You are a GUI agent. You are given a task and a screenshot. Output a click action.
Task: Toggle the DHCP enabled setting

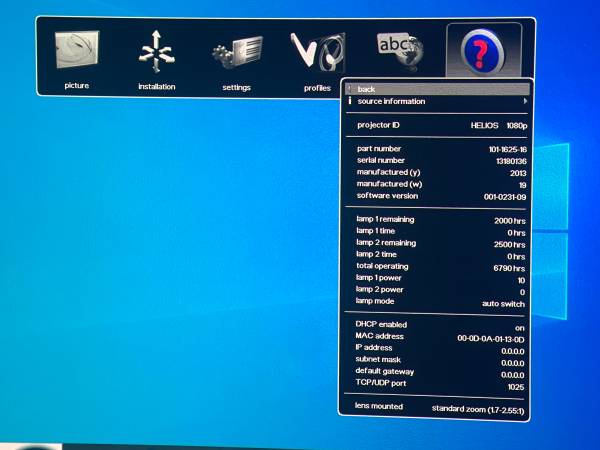click(519, 325)
